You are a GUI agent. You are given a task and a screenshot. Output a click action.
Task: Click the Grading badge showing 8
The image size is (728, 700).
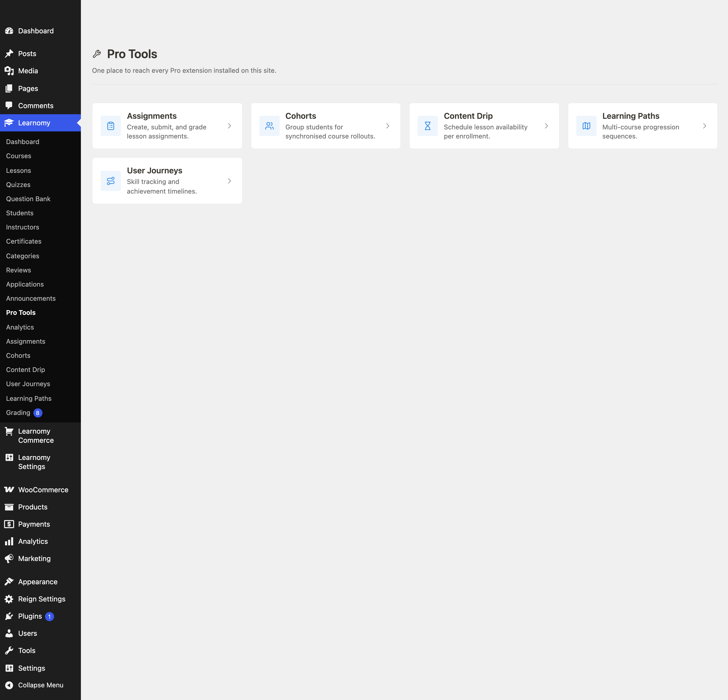(x=37, y=413)
